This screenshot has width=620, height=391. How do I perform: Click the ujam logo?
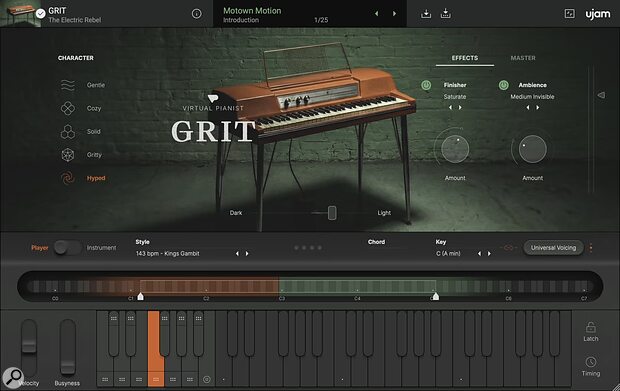pos(597,14)
